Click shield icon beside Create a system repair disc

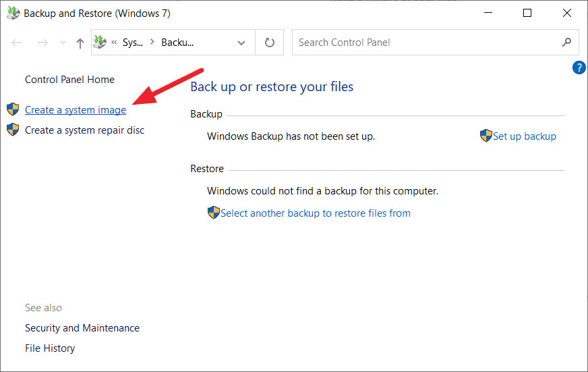tap(13, 130)
